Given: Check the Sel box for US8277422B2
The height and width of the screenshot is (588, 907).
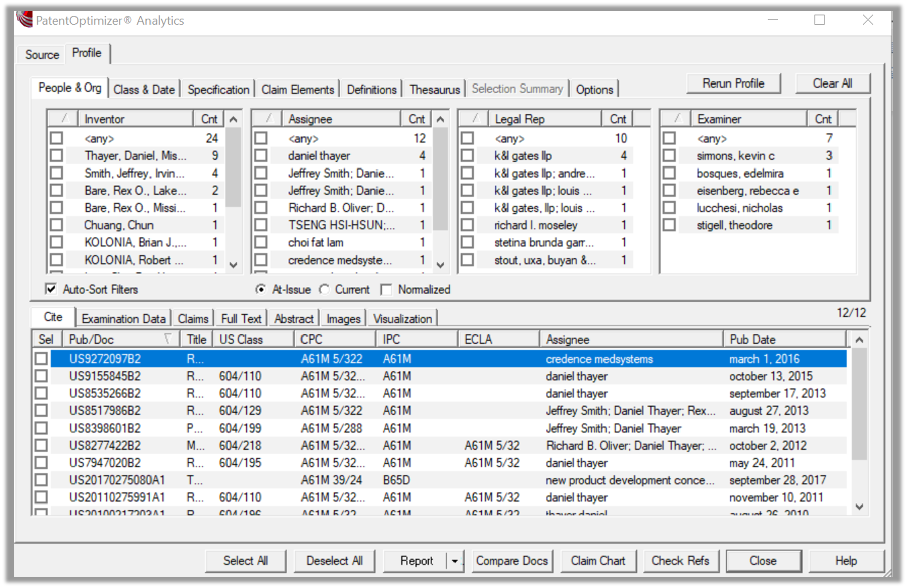Looking at the screenshot, I should coord(41,445).
